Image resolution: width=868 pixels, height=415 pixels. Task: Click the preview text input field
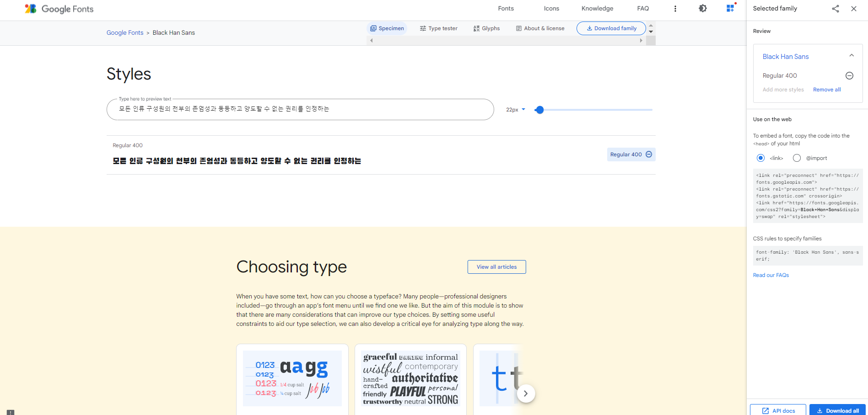pyautogui.click(x=300, y=109)
